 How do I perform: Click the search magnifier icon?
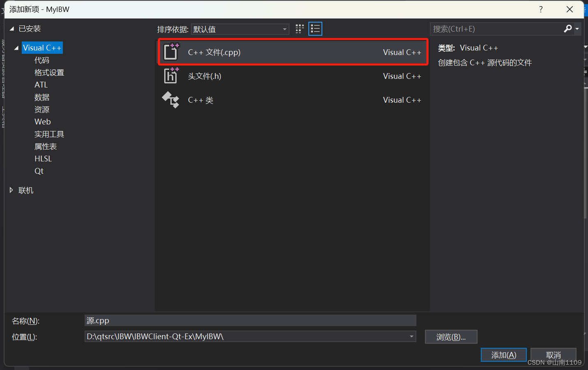point(567,29)
